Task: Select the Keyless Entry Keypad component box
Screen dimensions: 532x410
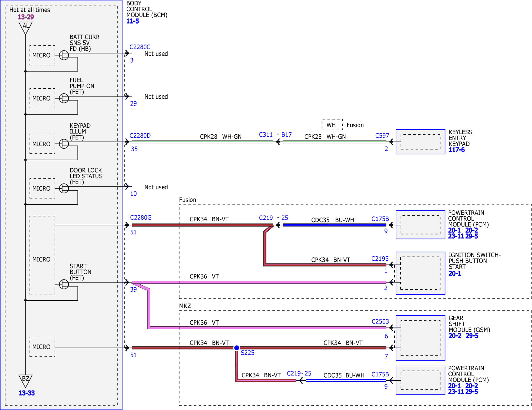Action: [420, 142]
